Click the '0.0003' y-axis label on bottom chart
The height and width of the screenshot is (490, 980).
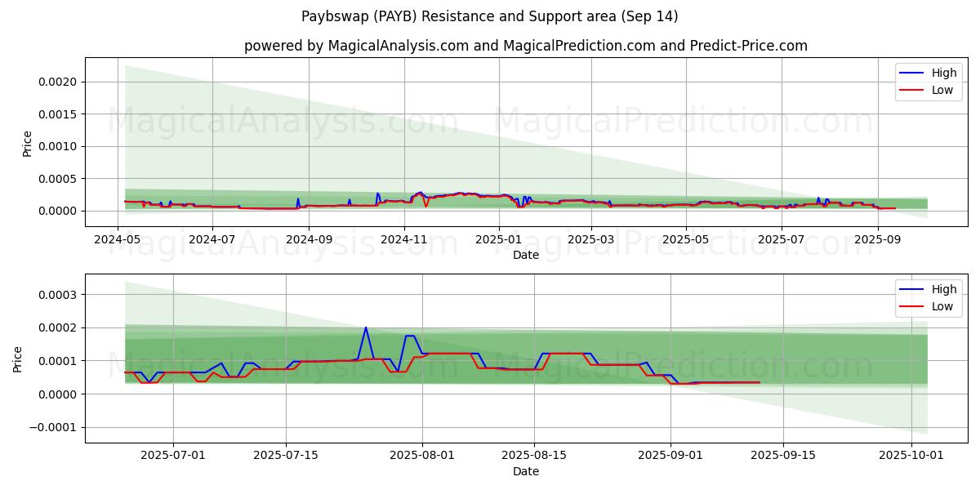(59, 295)
